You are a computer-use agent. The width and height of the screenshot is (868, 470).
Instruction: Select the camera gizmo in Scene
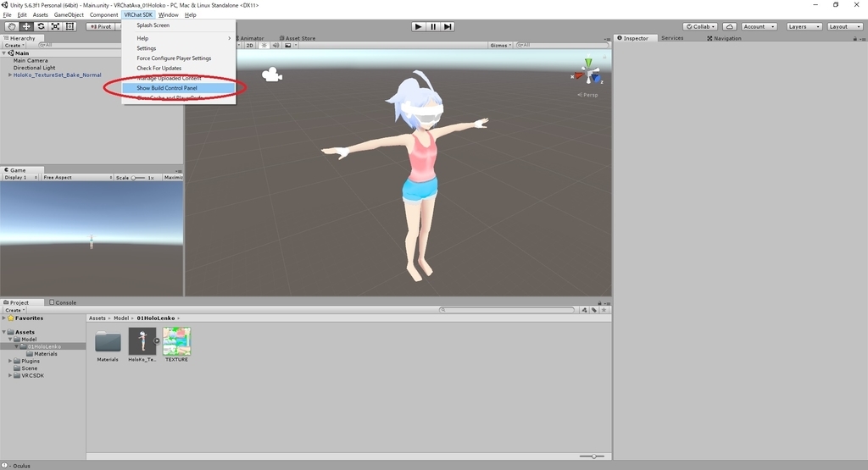[272, 75]
